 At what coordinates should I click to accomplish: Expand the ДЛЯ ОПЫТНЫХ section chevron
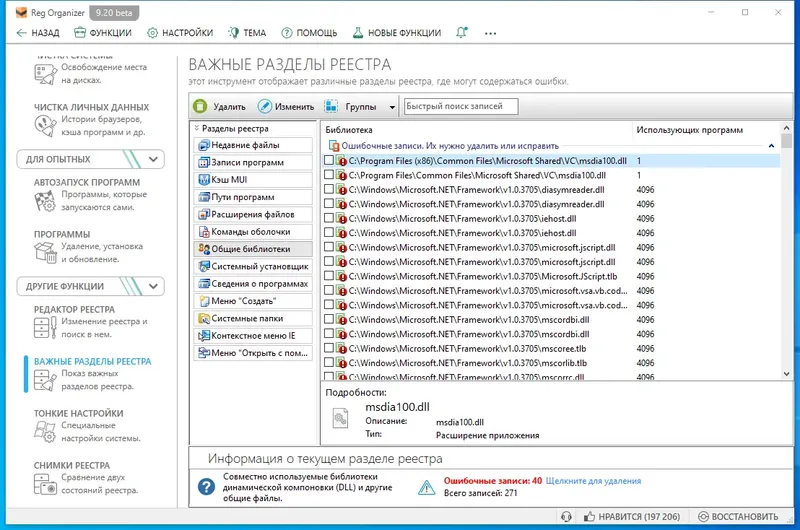(x=153, y=159)
